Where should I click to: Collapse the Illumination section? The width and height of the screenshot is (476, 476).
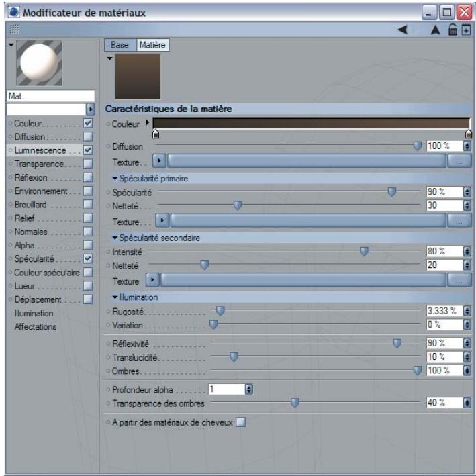[x=115, y=297]
